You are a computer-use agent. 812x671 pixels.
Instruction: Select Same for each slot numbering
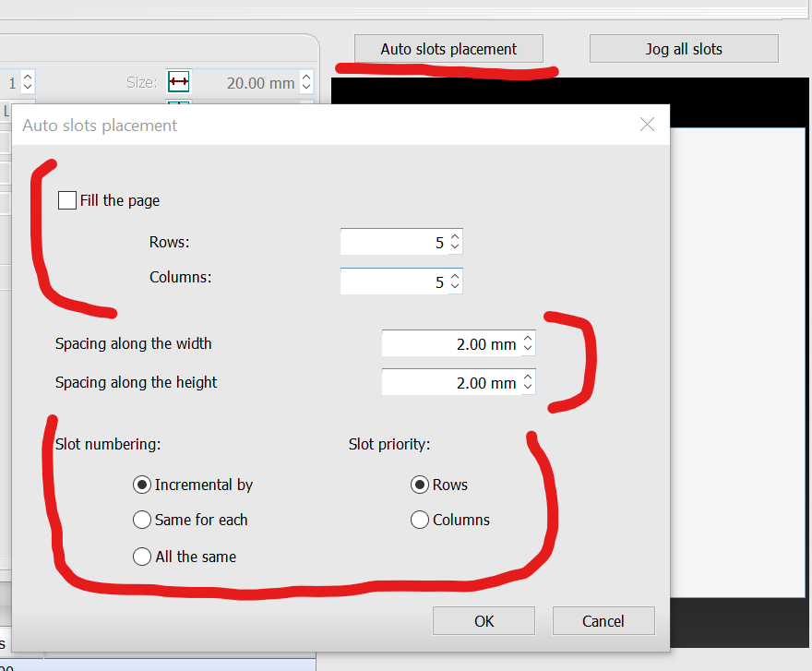[142, 520]
